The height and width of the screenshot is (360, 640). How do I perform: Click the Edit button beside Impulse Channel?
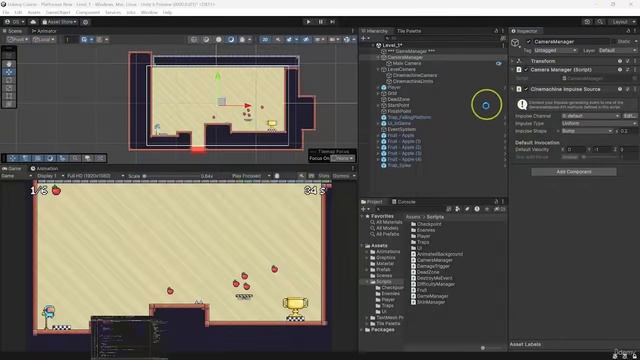click(x=630, y=116)
